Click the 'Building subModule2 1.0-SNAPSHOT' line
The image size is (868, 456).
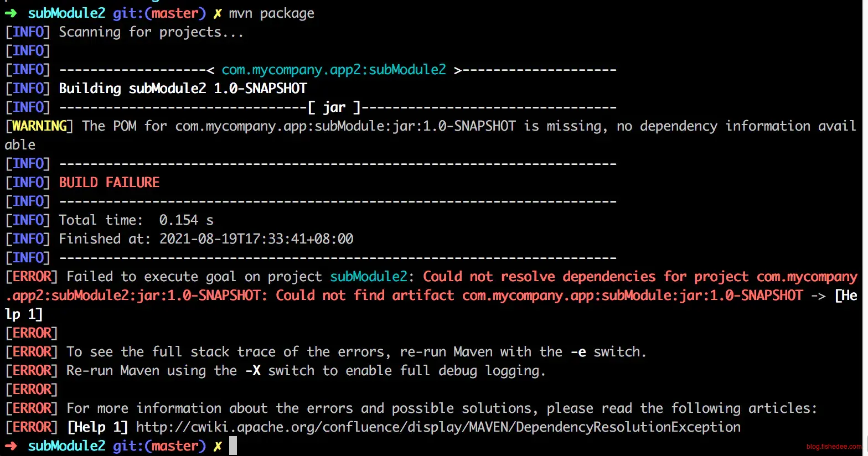point(183,89)
